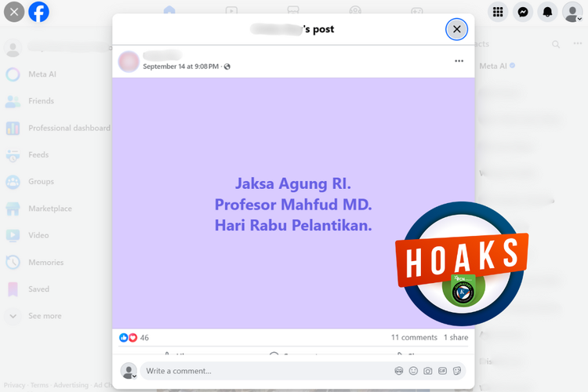Close the post dialog
588x392 pixels.
(456, 29)
